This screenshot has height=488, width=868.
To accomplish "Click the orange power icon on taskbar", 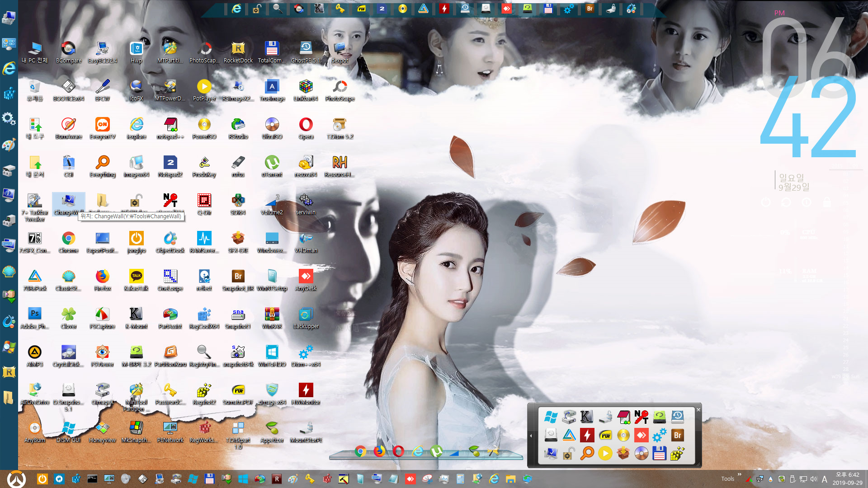I will 42,479.
